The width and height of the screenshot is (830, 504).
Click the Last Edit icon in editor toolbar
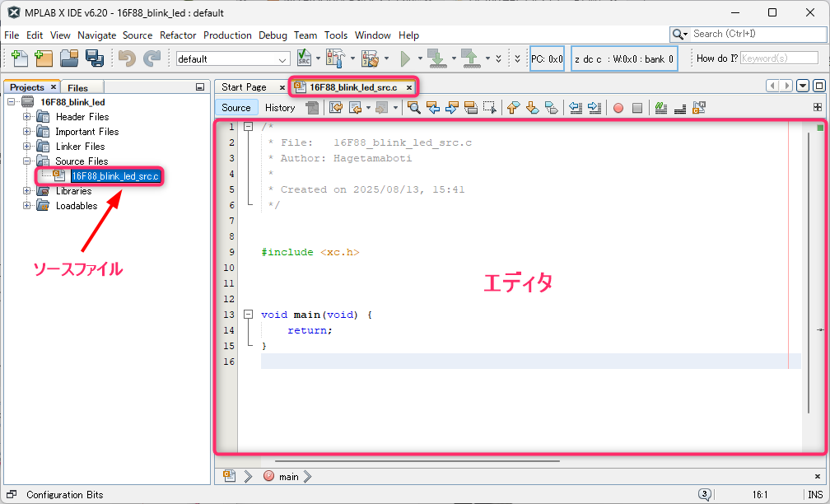click(x=336, y=107)
